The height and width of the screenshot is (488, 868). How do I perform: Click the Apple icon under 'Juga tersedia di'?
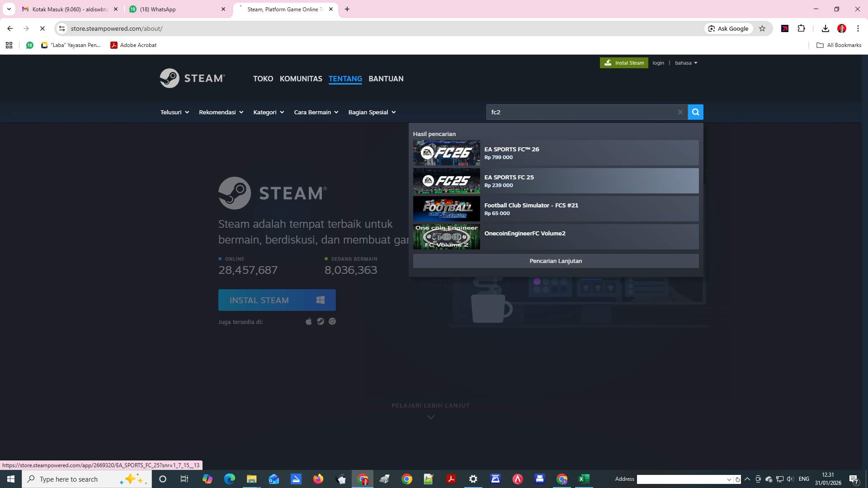coord(309,321)
